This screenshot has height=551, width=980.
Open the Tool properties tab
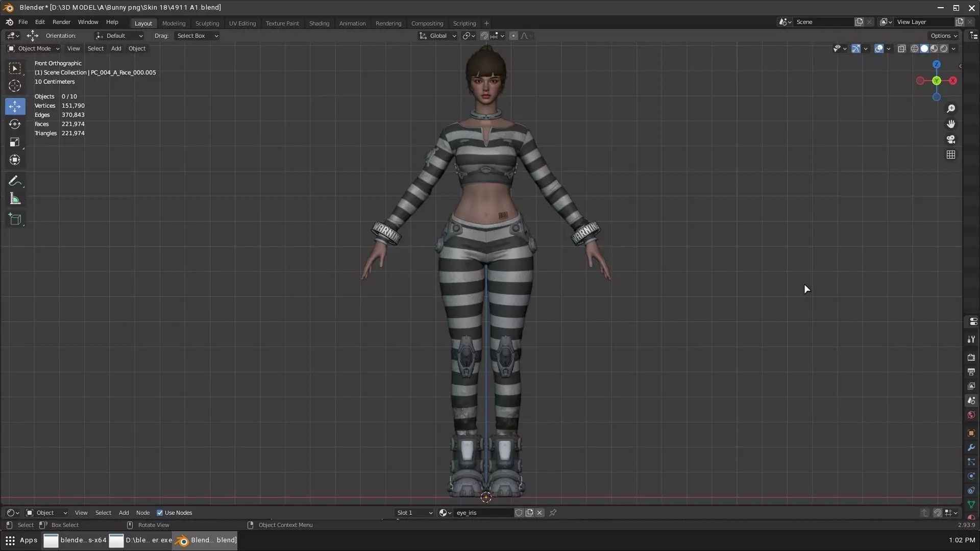click(971, 339)
